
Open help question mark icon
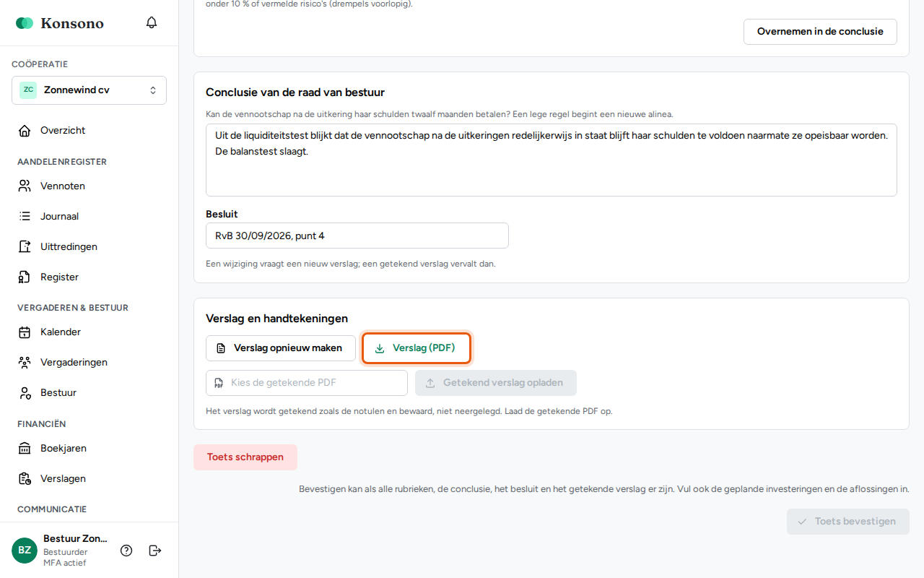126,551
